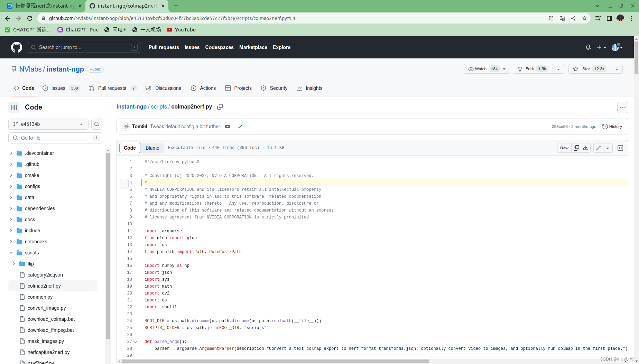This screenshot has width=639, height=364.
Task: Switch to the Blame view
Action: click(x=152, y=148)
